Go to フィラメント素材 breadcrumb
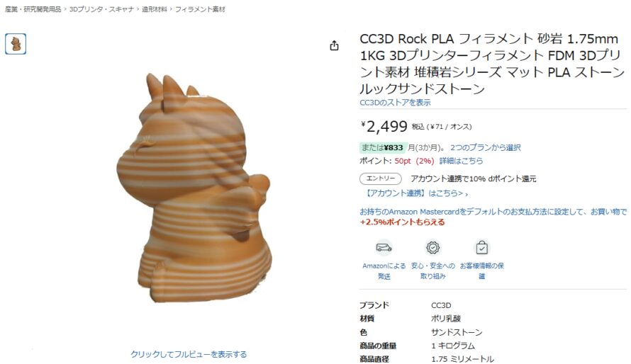 [x=200, y=8]
